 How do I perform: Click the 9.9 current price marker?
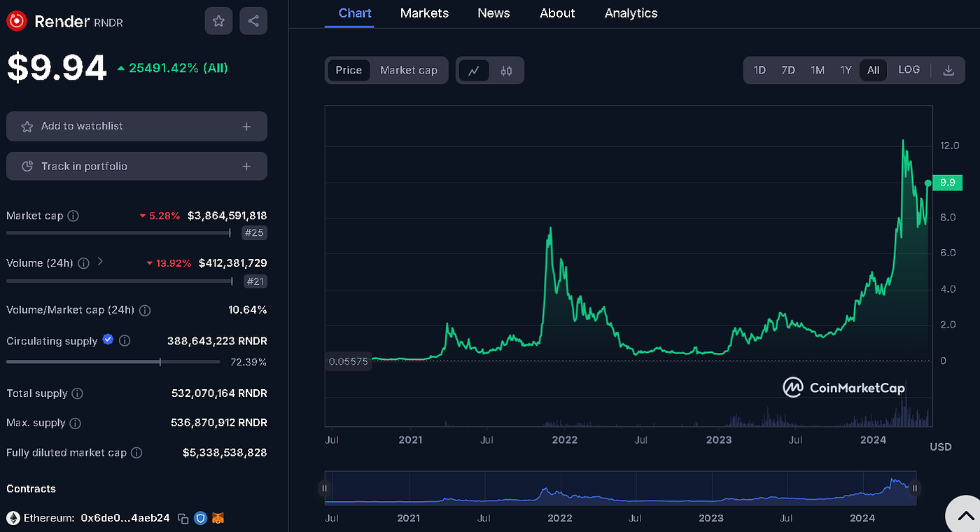[x=947, y=183]
